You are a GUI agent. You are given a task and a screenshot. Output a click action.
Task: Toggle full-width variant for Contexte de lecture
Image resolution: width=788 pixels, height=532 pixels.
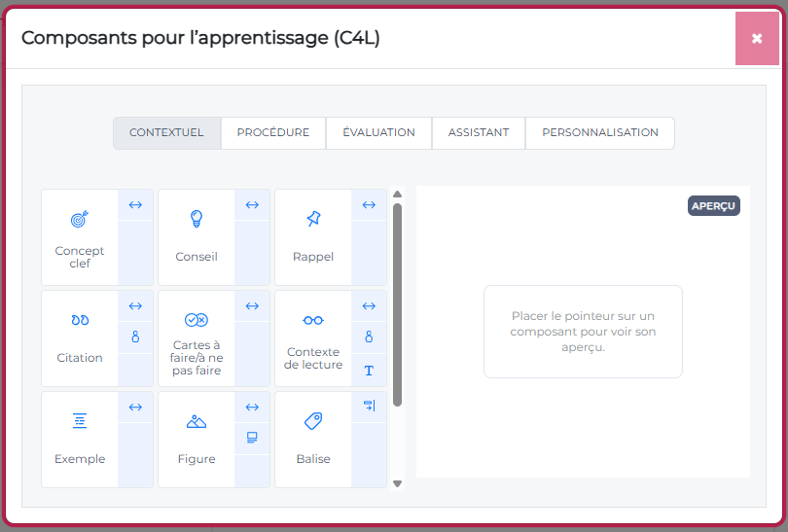click(x=369, y=306)
